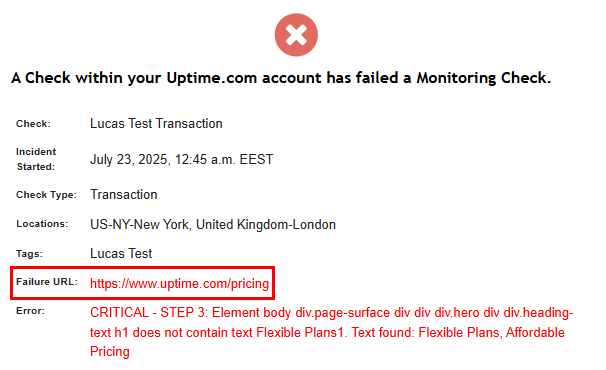606x370 pixels.
Task: Click the Transaction check type value
Action: 124,194
